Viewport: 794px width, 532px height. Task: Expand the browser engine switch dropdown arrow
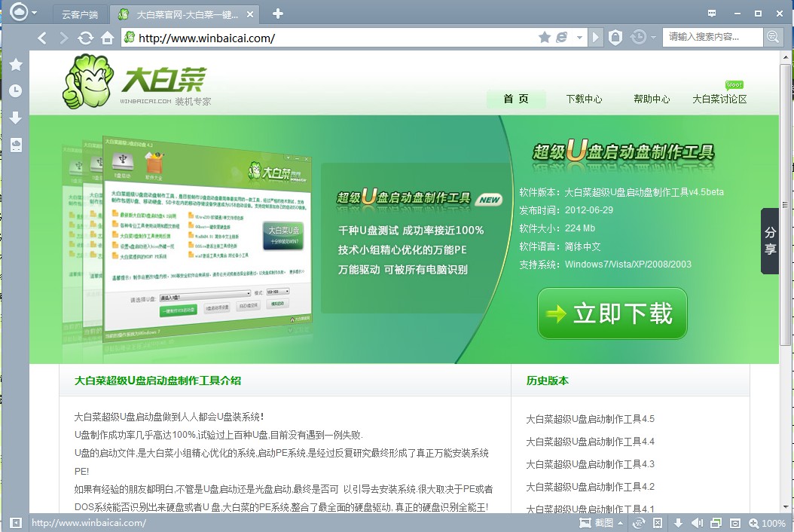tap(579, 37)
